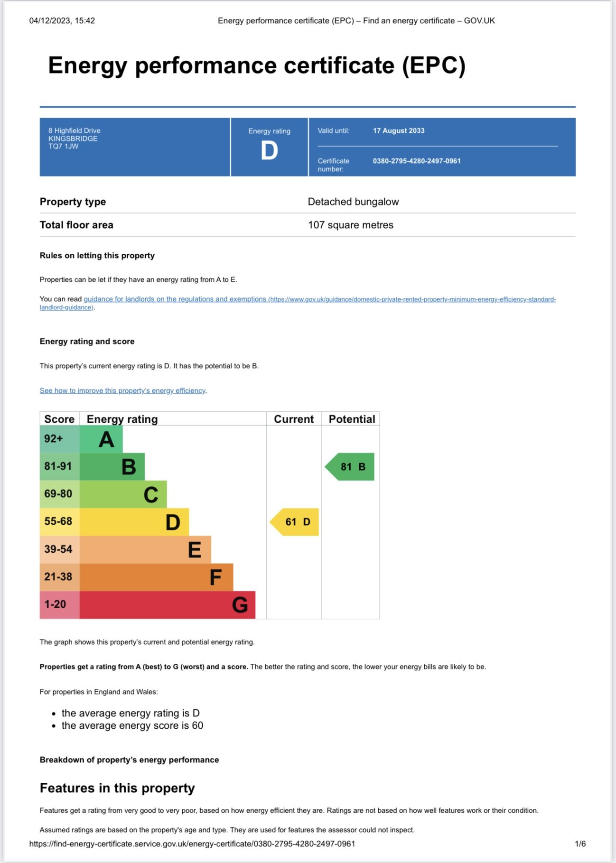Click the 'Features in this property' heading
Screen dimensions: 616x863
117,788
